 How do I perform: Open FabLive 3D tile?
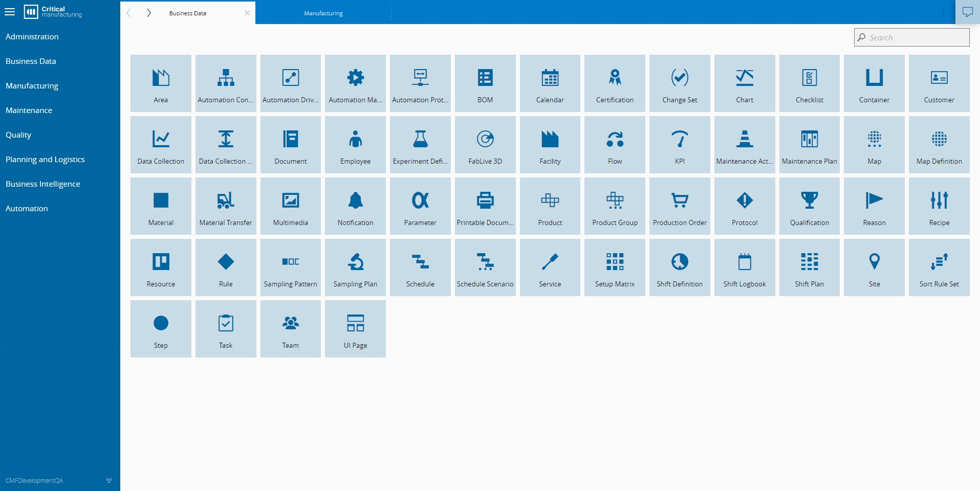(485, 145)
